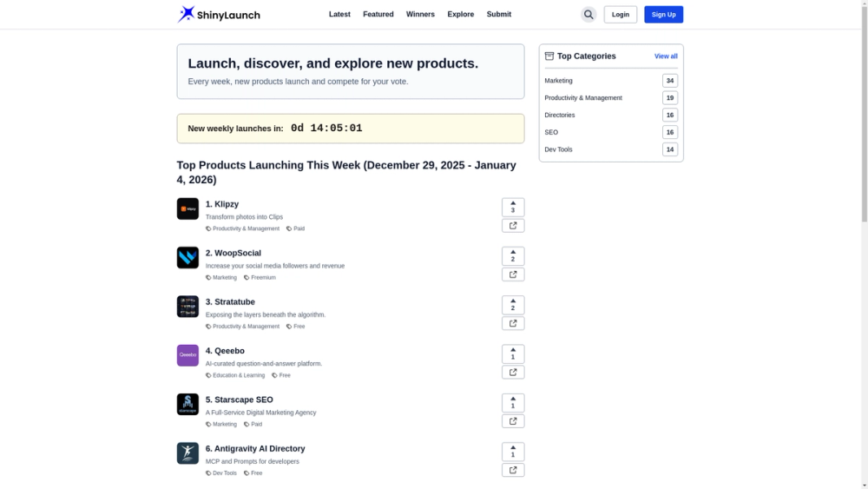Image resolution: width=868 pixels, height=489 pixels.
Task: Click the Starscape SEO logo
Action: point(187,404)
